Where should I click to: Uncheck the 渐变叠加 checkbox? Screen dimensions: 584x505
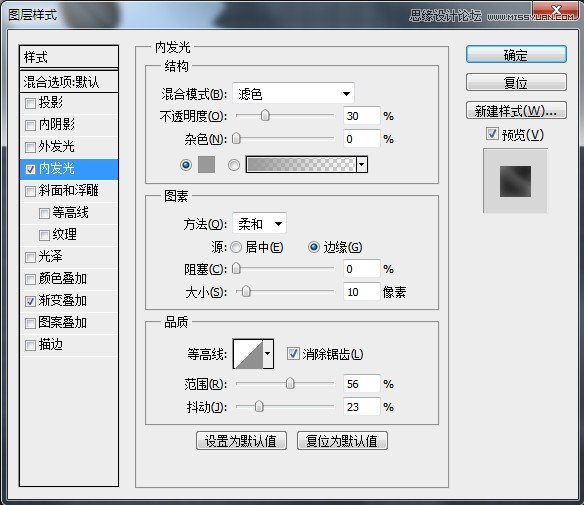pos(30,301)
